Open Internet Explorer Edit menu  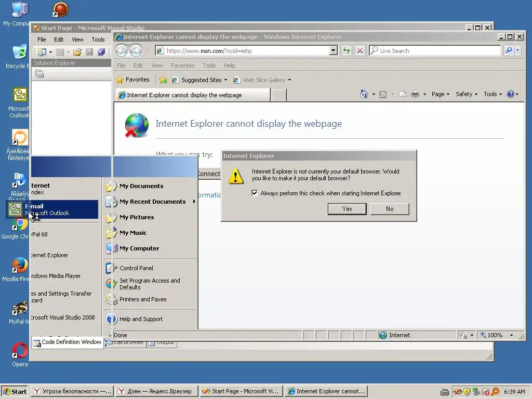tap(138, 65)
